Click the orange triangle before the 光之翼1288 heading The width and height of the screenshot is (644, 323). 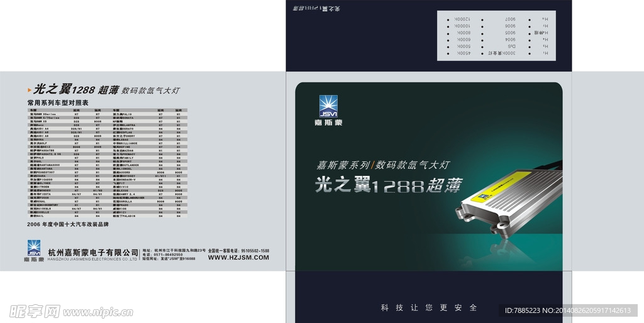29,90
